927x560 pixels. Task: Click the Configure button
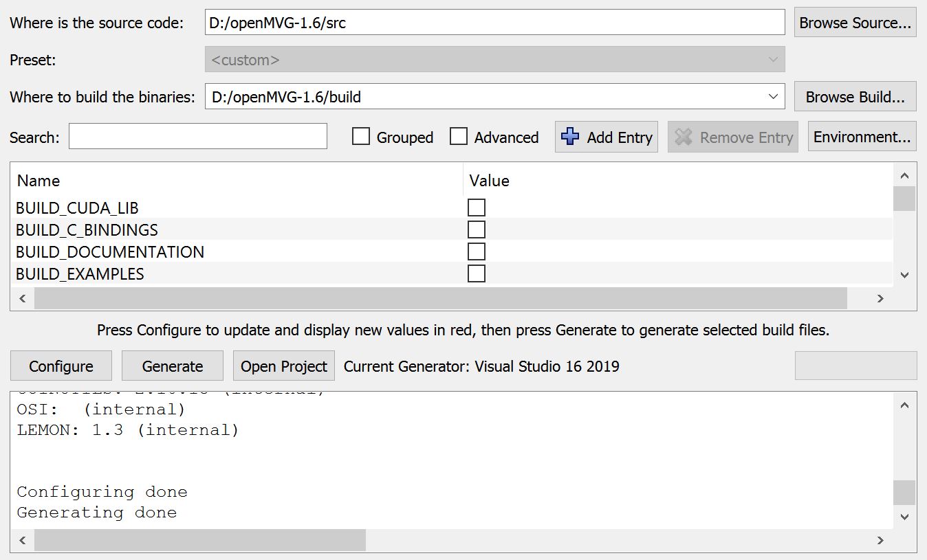click(x=61, y=366)
